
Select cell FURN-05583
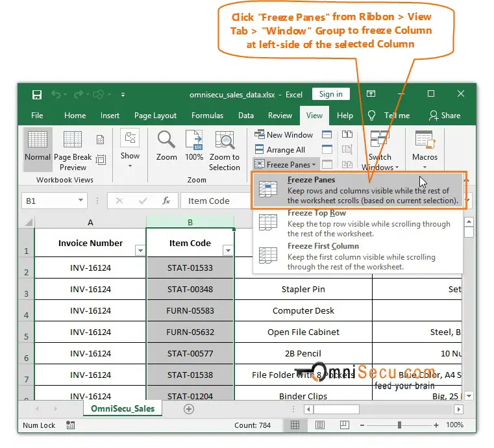[190, 310]
